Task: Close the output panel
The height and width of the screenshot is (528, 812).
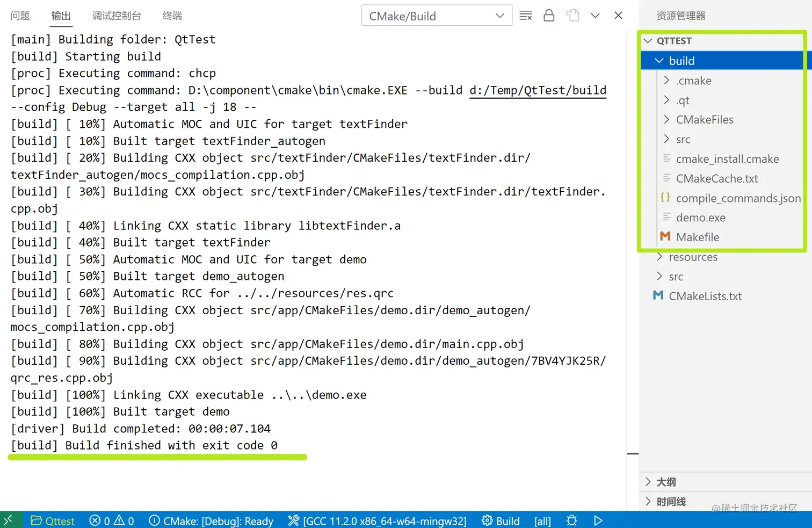Action: [x=618, y=16]
